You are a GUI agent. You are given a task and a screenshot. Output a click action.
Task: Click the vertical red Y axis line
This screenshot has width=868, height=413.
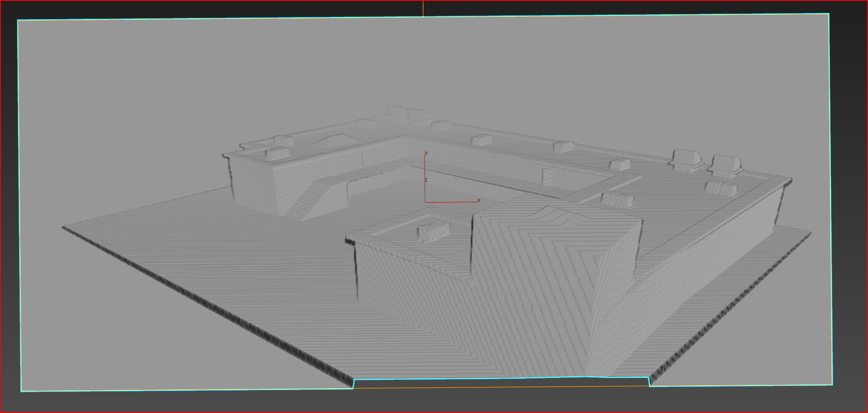point(425,178)
